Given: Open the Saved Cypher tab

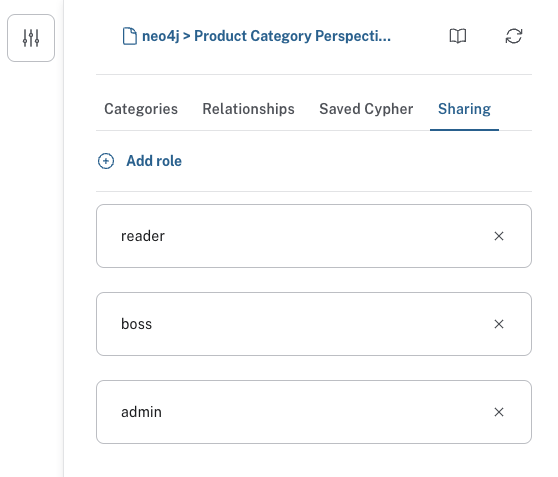Looking at the screenshot, I should click(366, 109).
